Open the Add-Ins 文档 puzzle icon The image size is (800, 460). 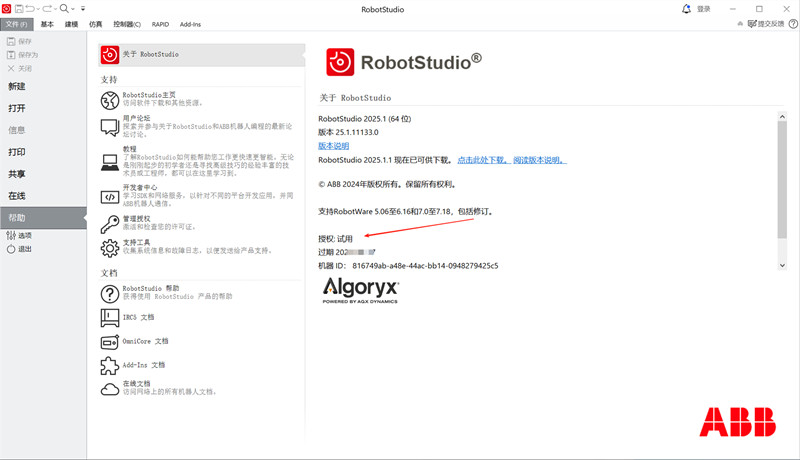point(110,366)
